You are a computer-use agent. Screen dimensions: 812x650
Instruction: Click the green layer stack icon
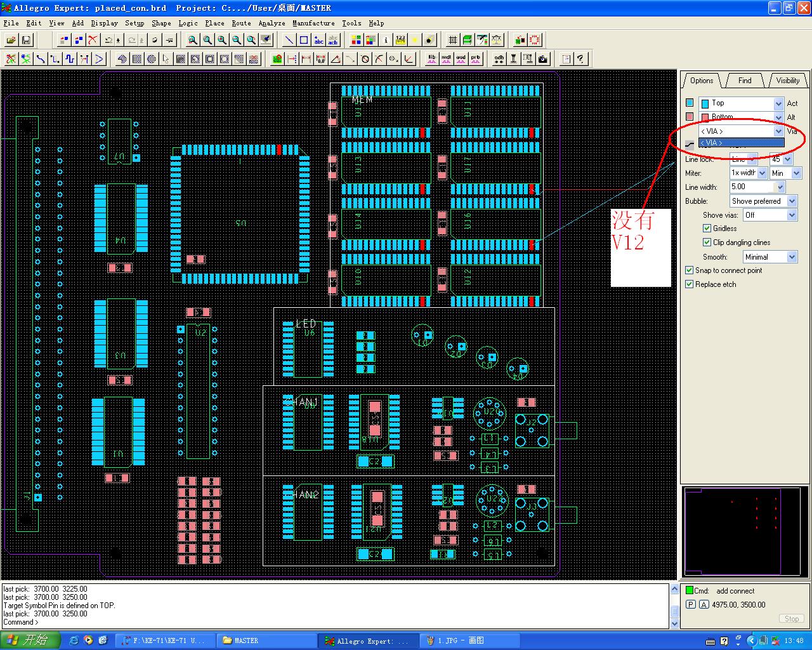click(467, 40)
